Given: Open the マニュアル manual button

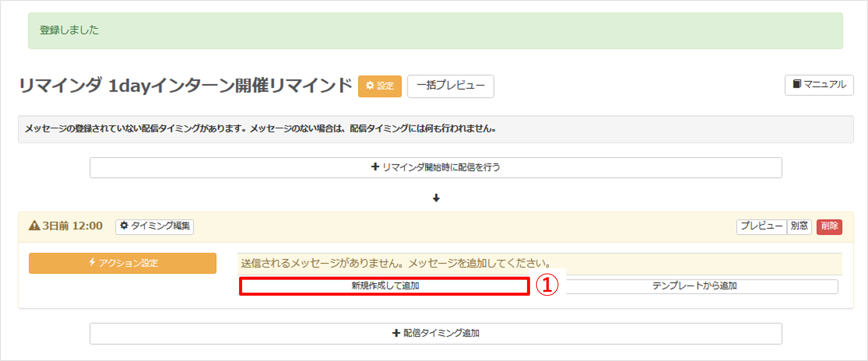Looking at the screenshot, I should pos(819,85).
